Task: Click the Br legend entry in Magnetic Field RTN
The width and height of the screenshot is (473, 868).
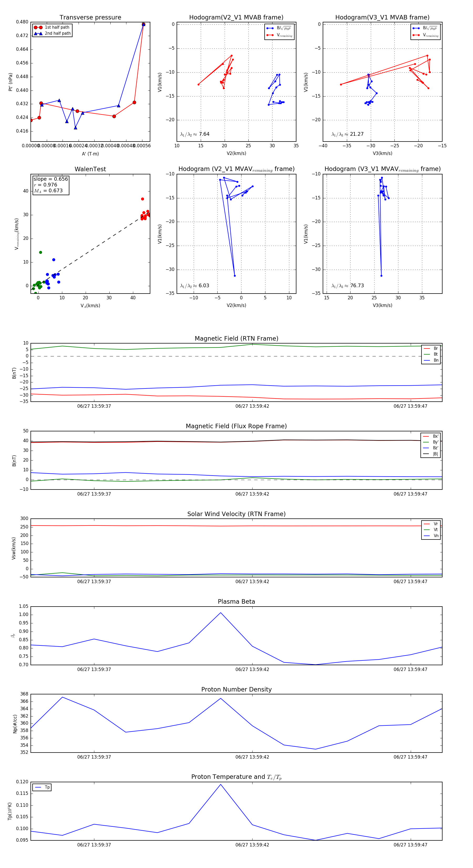Action: click(x=431, y=349)
